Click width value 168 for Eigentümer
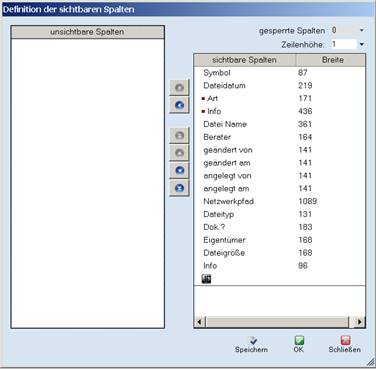Screen dimensions: 376x369 305,240
